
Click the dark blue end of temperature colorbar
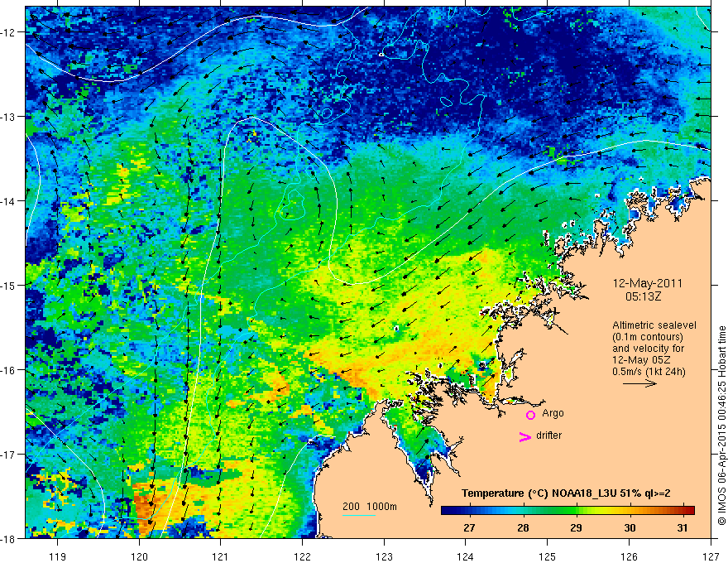coord(447,510)
